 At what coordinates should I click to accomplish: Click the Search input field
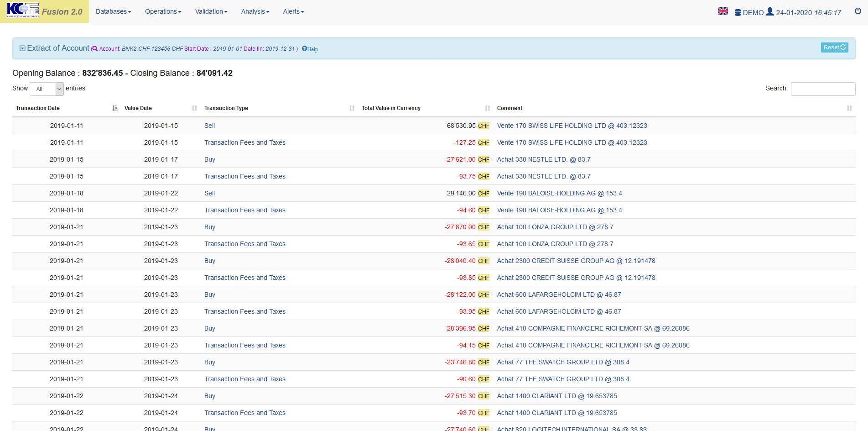coord(822,89)
